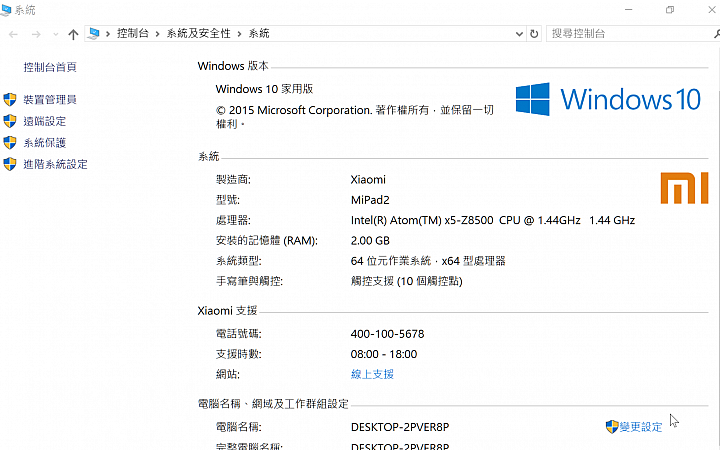Click shield icon beside 變更設定
The image size is (720, 450).
coord(612,427)
